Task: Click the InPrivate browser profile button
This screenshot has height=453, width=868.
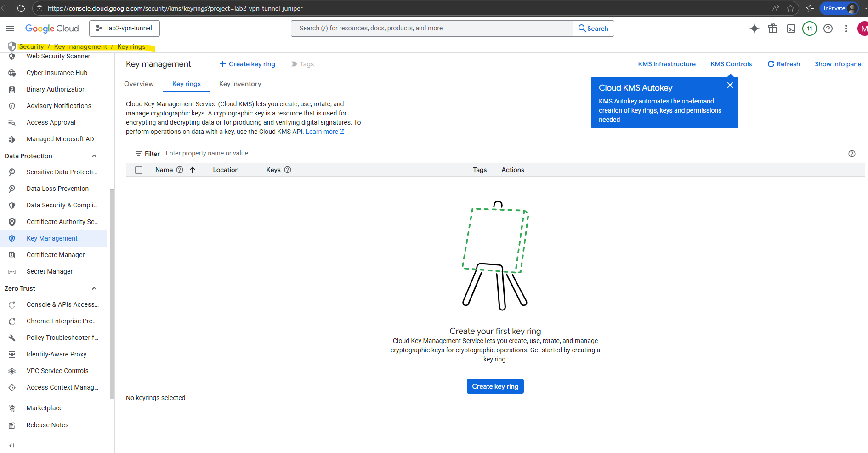Action: pos(839,8)
